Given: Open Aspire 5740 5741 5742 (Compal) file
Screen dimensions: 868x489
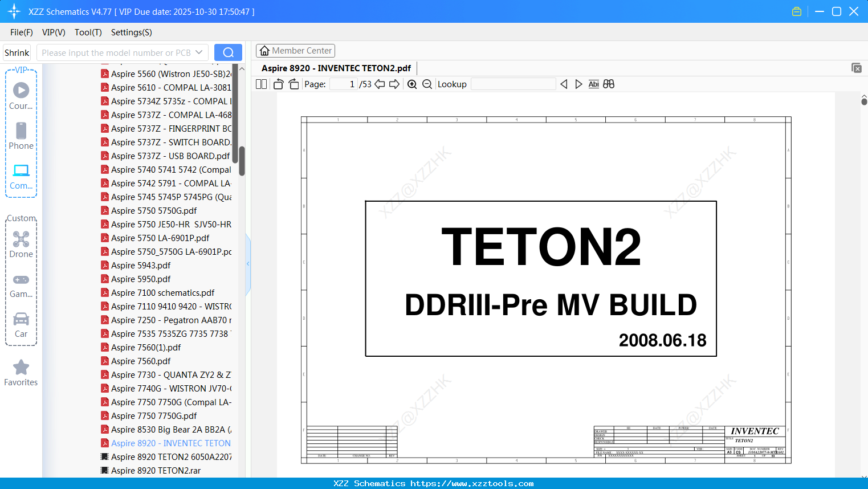Looking at the screenshot, I should (166, 170).
